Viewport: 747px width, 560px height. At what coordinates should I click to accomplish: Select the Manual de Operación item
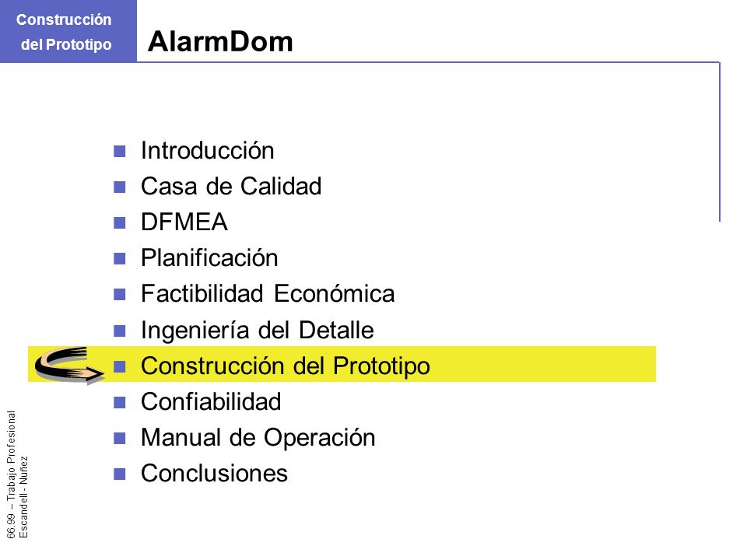point(258,438)
